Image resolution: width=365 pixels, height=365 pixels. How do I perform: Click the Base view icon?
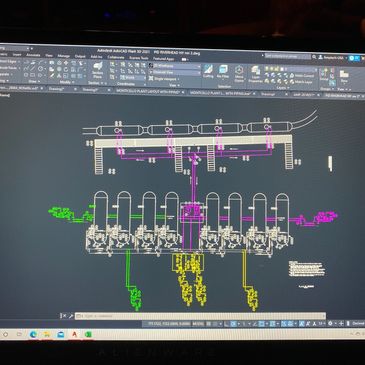click(344, 76)
